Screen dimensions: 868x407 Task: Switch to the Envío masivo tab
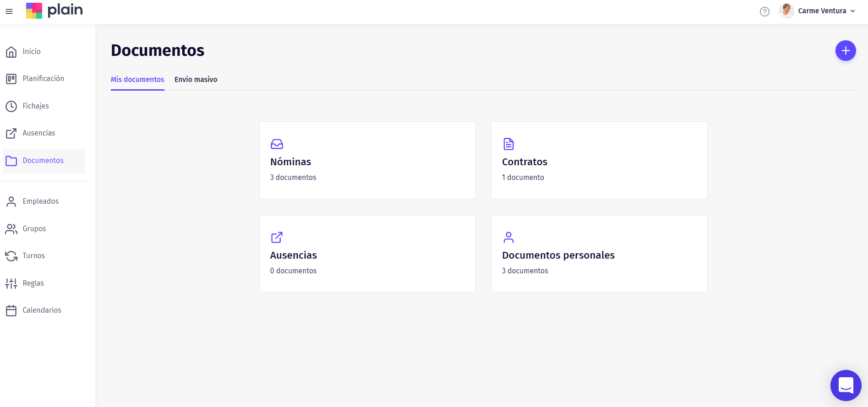[196, 80]
